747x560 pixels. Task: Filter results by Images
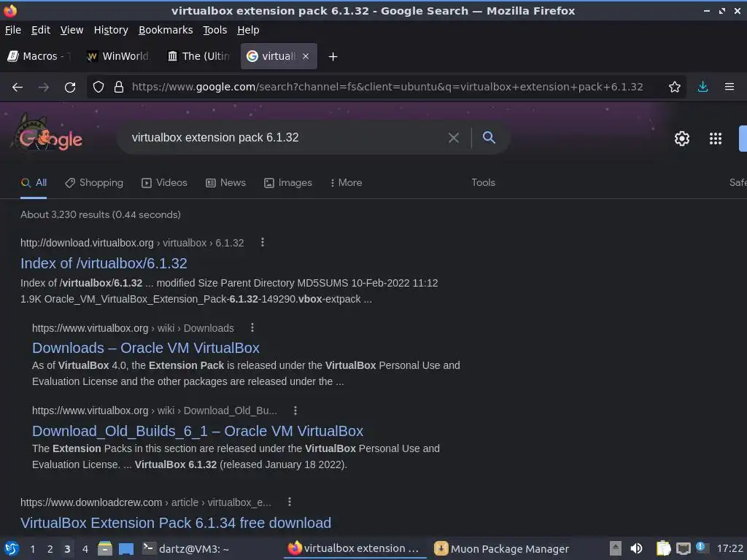(288, 183)
